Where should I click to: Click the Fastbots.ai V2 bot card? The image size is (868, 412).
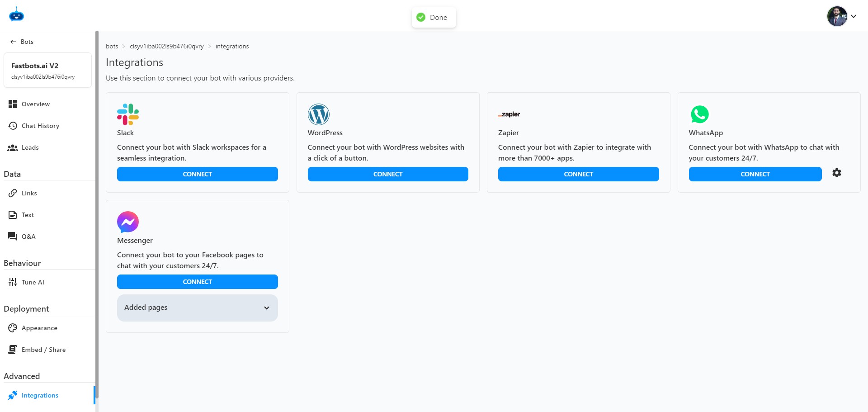(x=47, y=70)
